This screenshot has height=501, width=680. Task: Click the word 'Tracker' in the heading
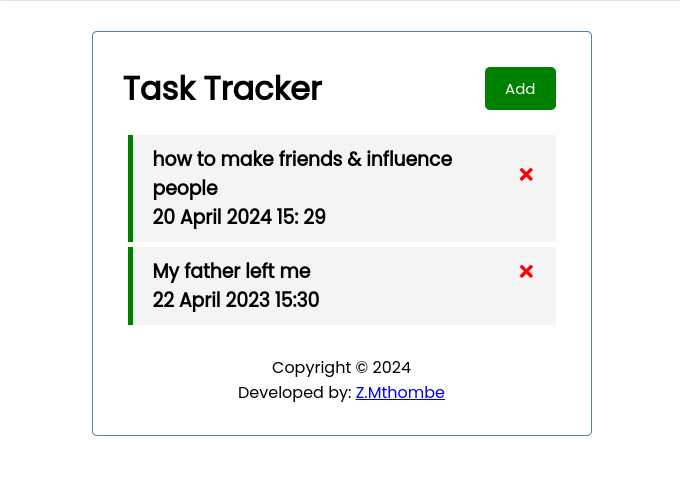click(263, 88)
